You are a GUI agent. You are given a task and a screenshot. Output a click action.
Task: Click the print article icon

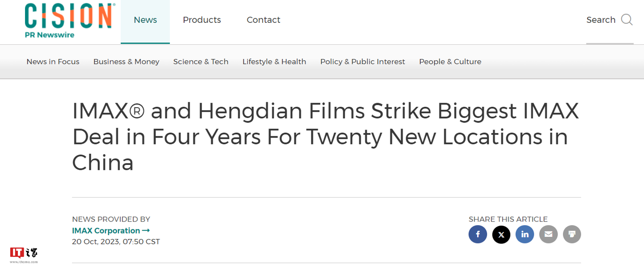pyautogui.click(x=572, y=234)
